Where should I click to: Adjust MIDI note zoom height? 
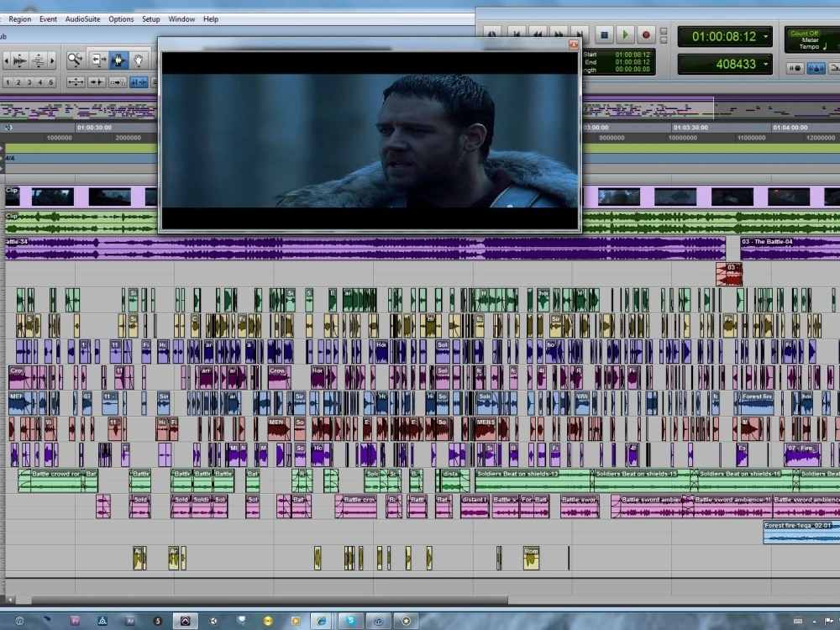(38, 60)
